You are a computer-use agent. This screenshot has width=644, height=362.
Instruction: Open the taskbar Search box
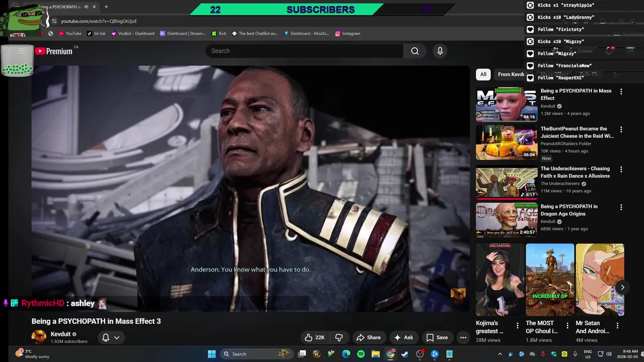click(257, 354)
